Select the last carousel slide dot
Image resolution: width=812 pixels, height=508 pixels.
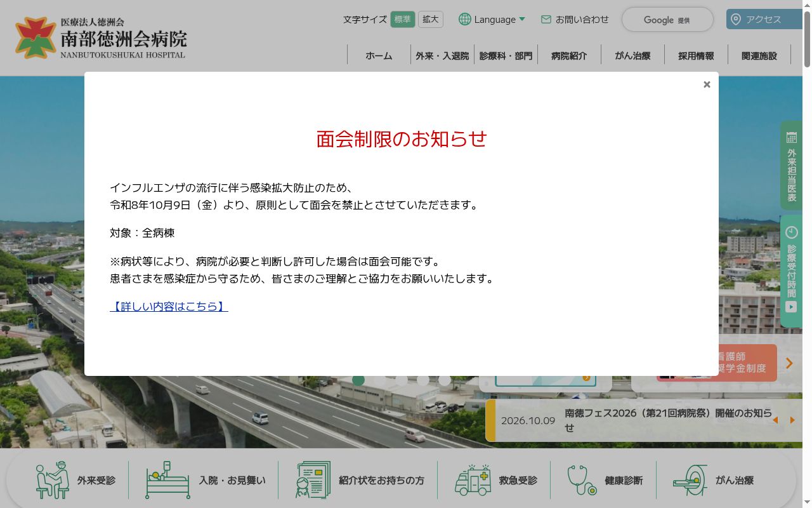(445, 380)
